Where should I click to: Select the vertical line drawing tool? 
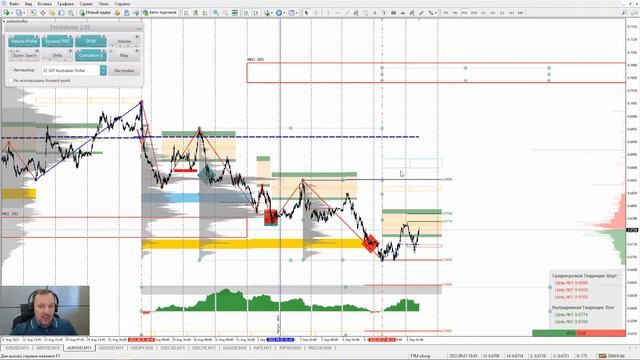(328, 13)
